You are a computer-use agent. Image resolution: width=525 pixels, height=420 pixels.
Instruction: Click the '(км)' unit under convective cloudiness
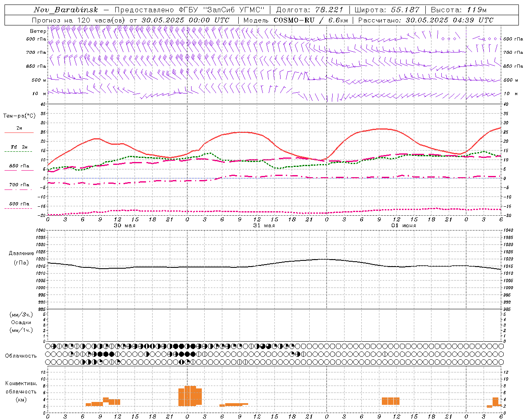pyautogui.click(x=21, y=399)
